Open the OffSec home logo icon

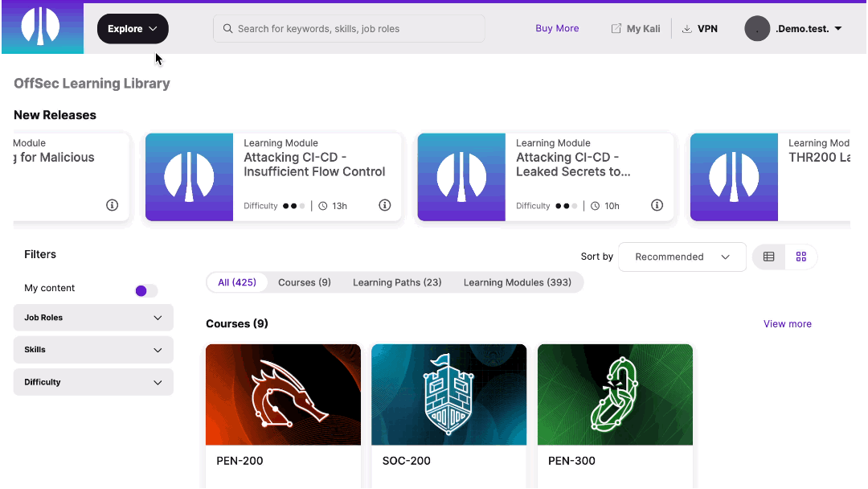click(42, 27)
